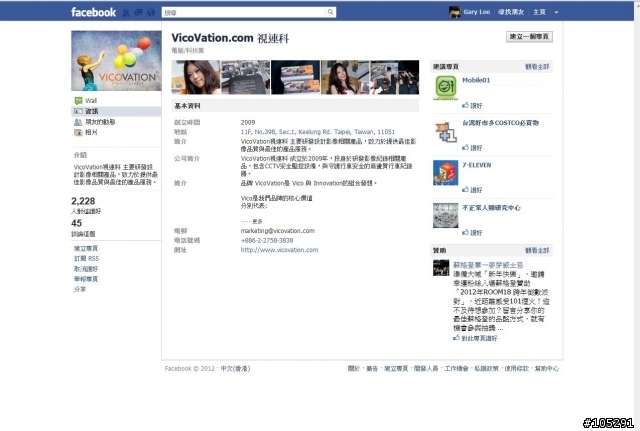Click the Taipei address link
Image resolution: width=640 pixels, height=431 pixels.
click(x=318, y=132)
